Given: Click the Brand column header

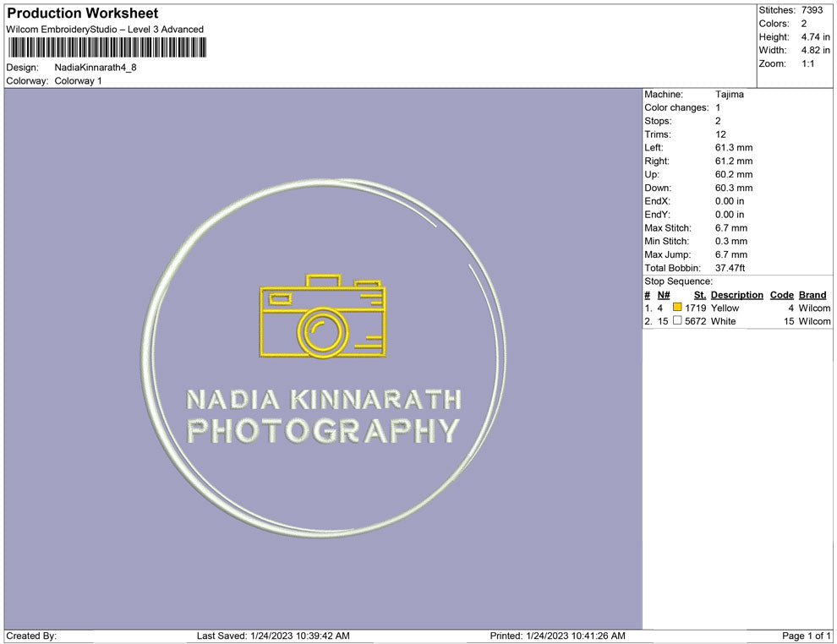Looking at the screenshot, I should pyautogui.click(x=812, y=295).
